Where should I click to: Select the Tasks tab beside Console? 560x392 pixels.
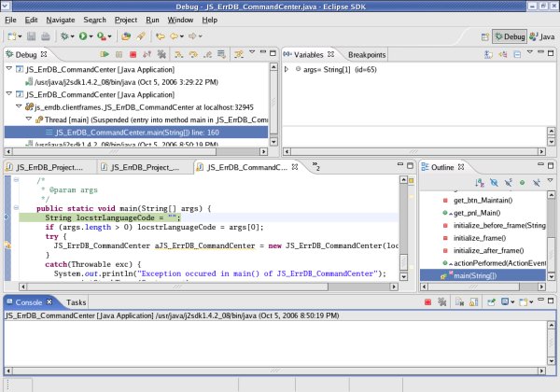(x=76, y=302)
